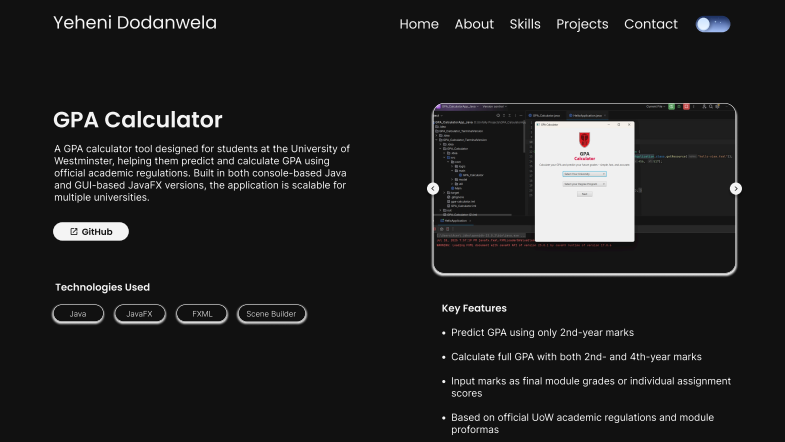Image resolution: width=785 pixels, height=442 pixels.
Task: Click the external-link icon in the GitHub button
Action: [74, 231]
